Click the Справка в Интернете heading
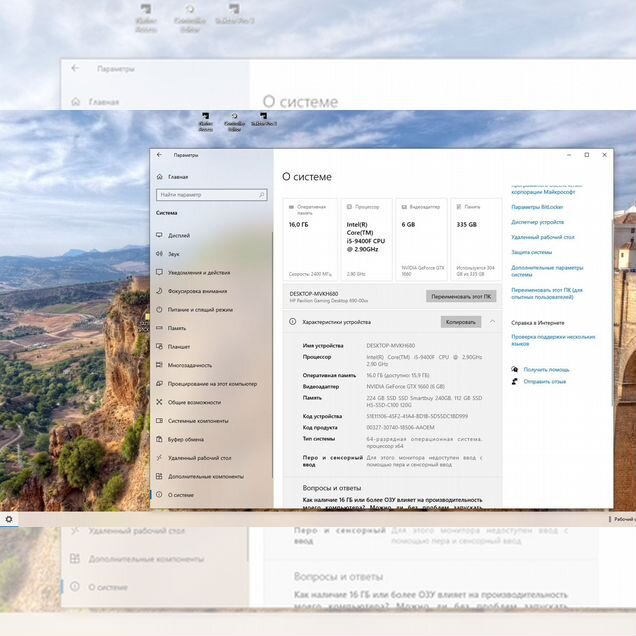The image size is (636, 636). coord(537,323)
